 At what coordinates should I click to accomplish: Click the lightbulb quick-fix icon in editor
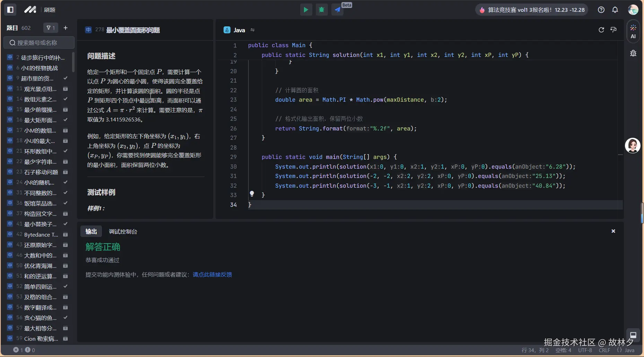coord(252,194)
